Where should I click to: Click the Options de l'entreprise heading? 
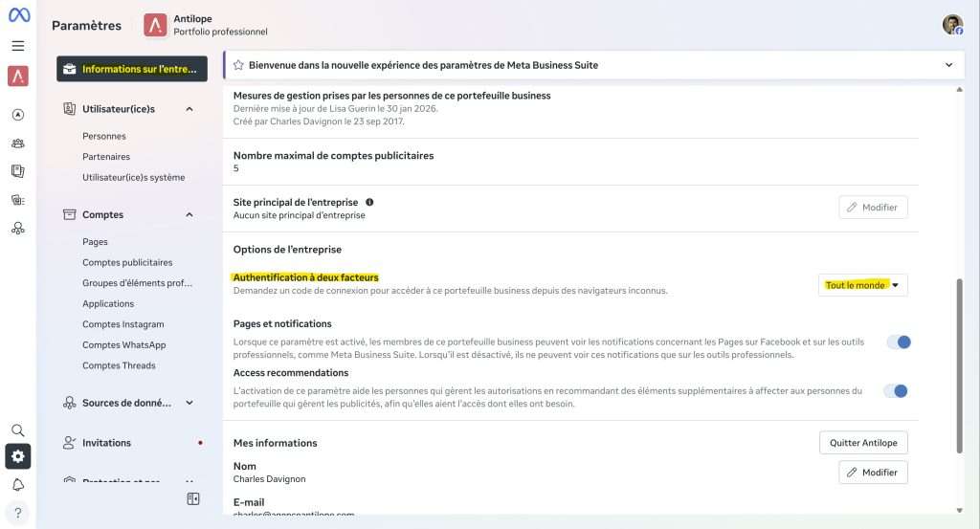click(x=287, y=250)
